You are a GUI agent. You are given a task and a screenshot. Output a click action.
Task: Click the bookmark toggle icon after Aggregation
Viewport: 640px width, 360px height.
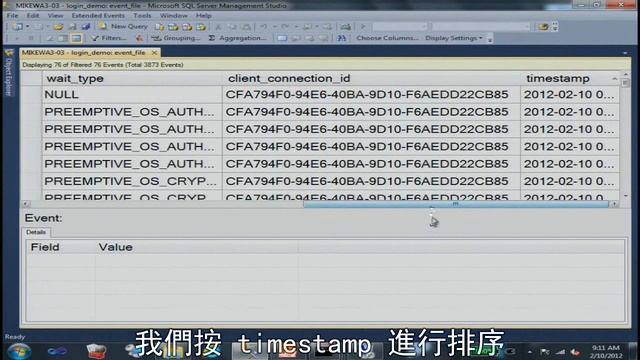(282, 38)
